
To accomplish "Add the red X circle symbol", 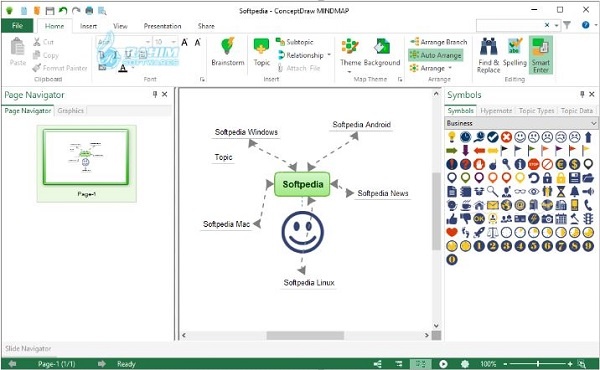I will click(x=506, y=137).
